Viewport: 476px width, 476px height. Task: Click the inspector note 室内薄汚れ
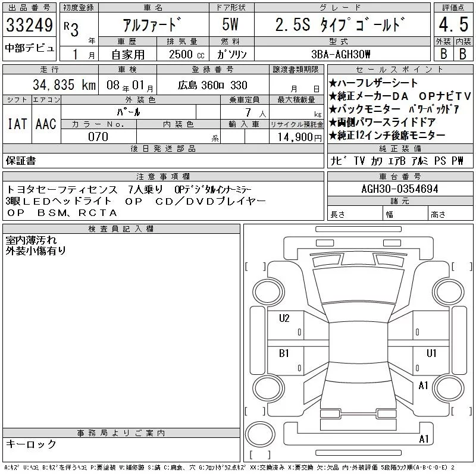tap(32, 240)
